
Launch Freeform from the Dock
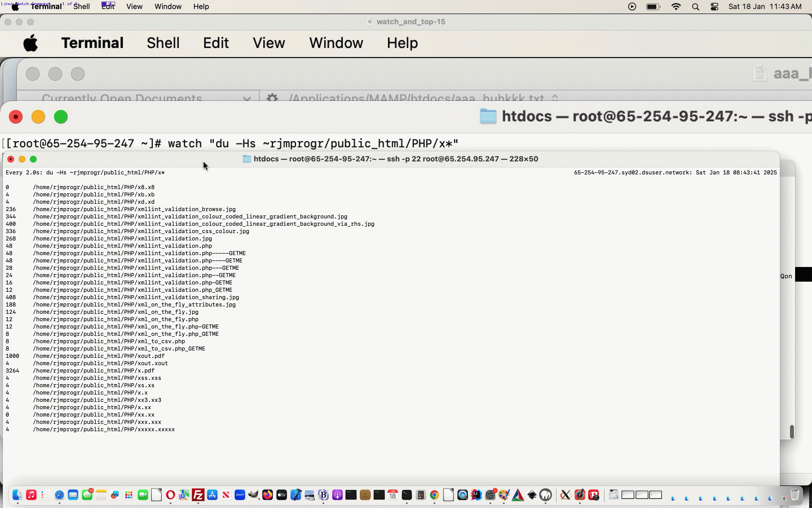(x=115, y=495)
